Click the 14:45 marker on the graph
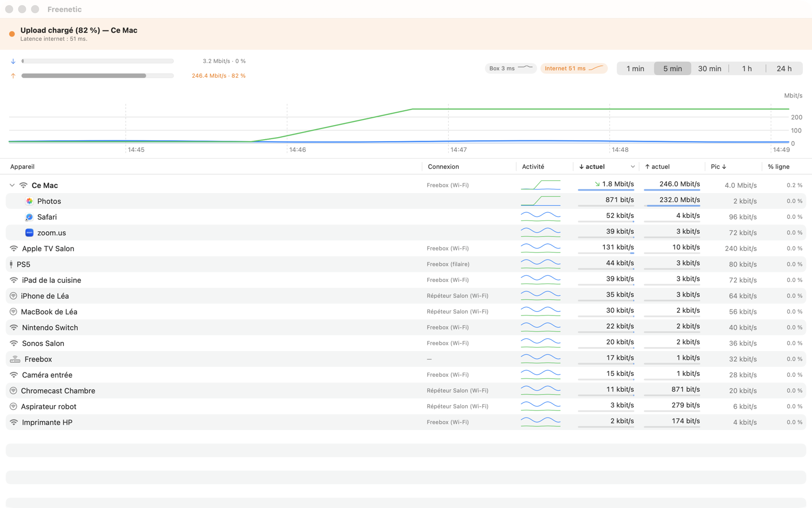This screenshot has height=508, width=812. [136, 150]
